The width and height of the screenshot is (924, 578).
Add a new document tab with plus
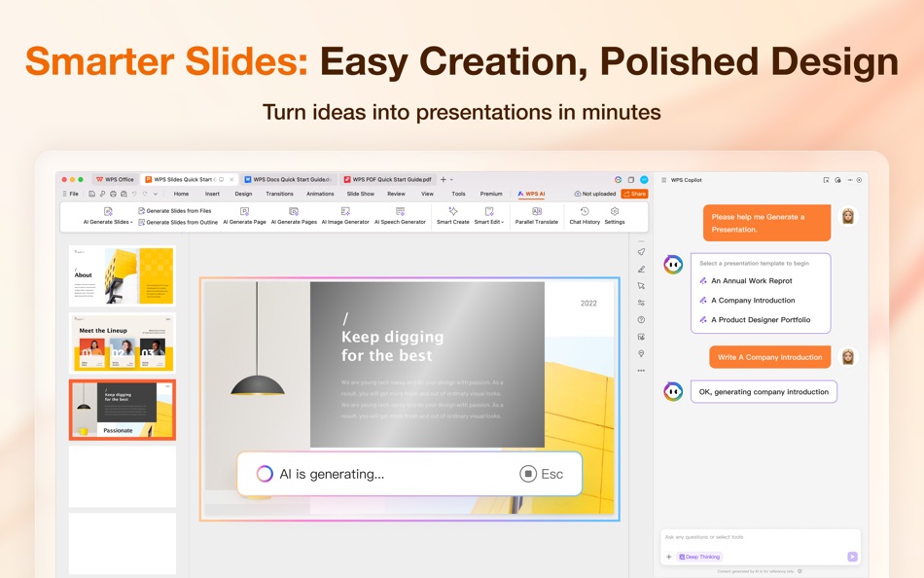coord(444,179)
